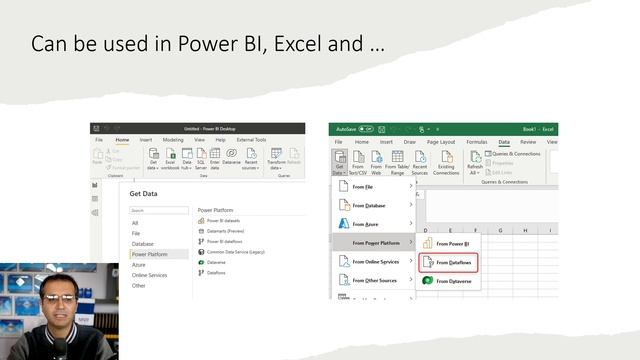Switch to Report view in Power BI sidebar
Viewport: 640px width, 360px height.
click(95, 185)
